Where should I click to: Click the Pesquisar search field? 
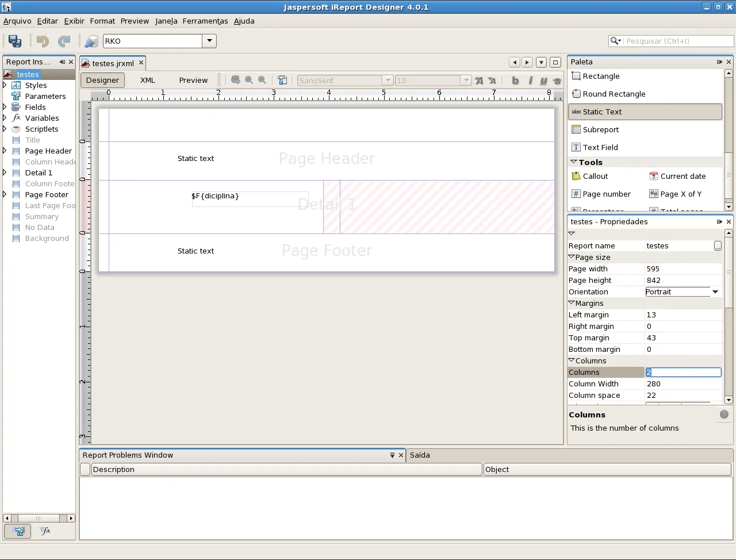click(x=678, y=41)
